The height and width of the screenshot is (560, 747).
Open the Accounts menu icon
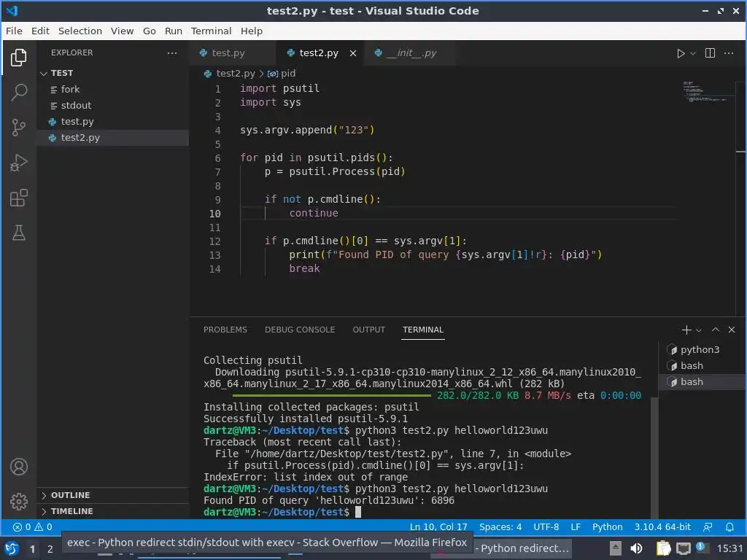(18, 467)
